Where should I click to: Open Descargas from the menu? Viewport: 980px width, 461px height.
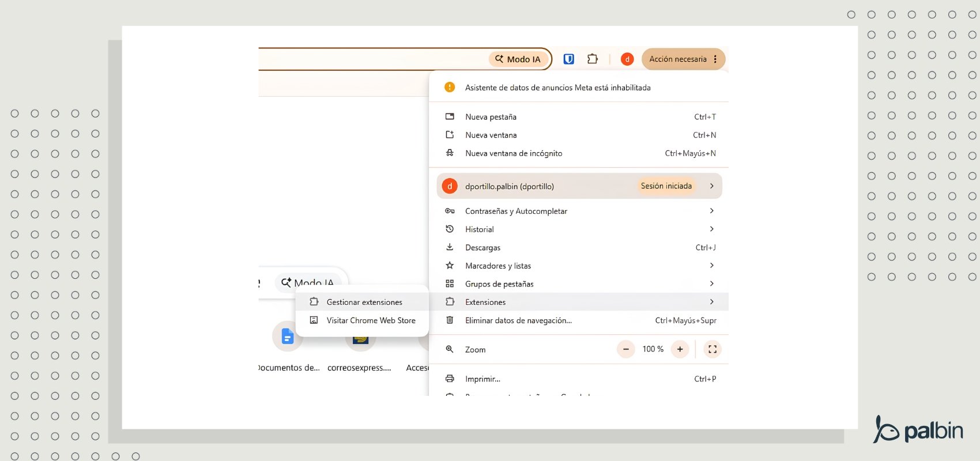click(x=579, y=247)
